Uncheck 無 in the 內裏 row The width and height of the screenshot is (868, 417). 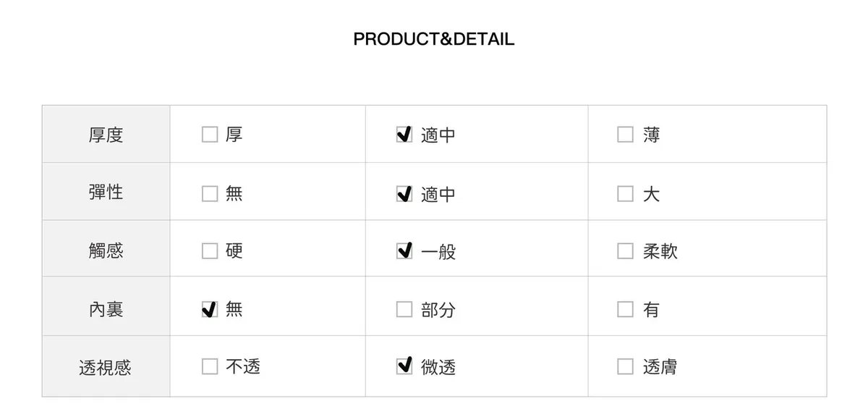click(210, 310)
